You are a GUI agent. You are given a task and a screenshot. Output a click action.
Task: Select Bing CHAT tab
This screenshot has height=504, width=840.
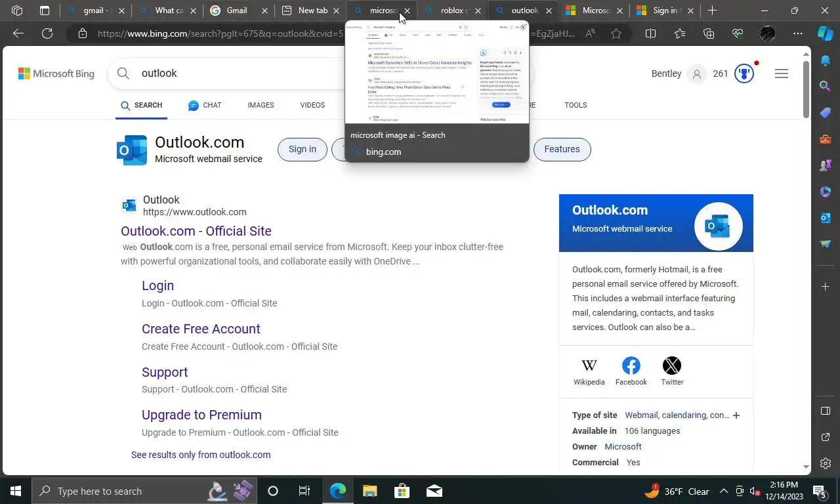205,105
